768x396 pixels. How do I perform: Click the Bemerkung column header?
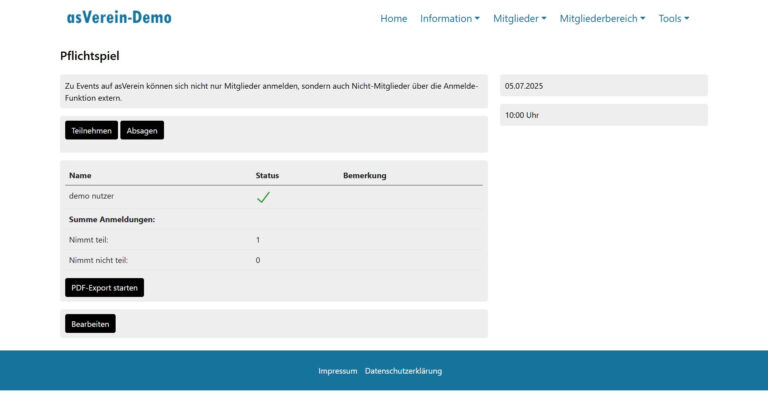(x=364, y=175)
